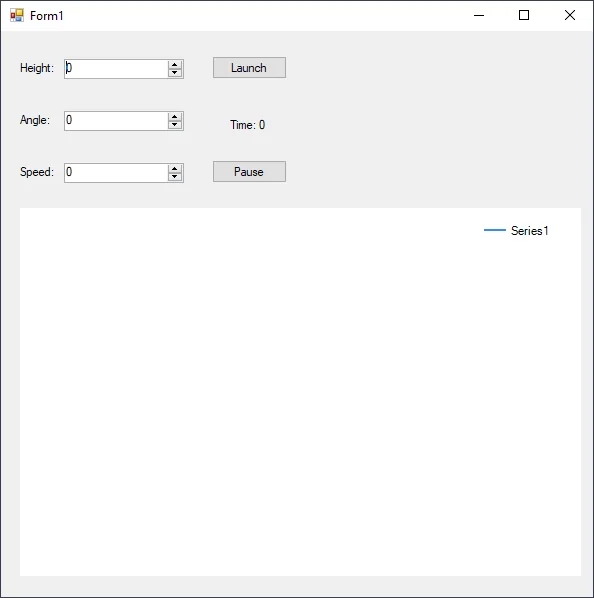Click the Series1 blue legend line
Screen dimensions: 594x598
coord(494,230)
